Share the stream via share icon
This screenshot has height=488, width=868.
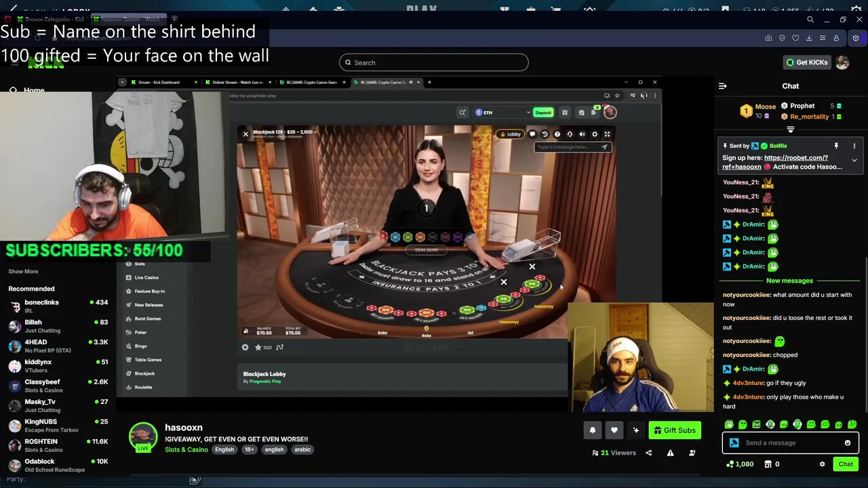click(648, 453)
